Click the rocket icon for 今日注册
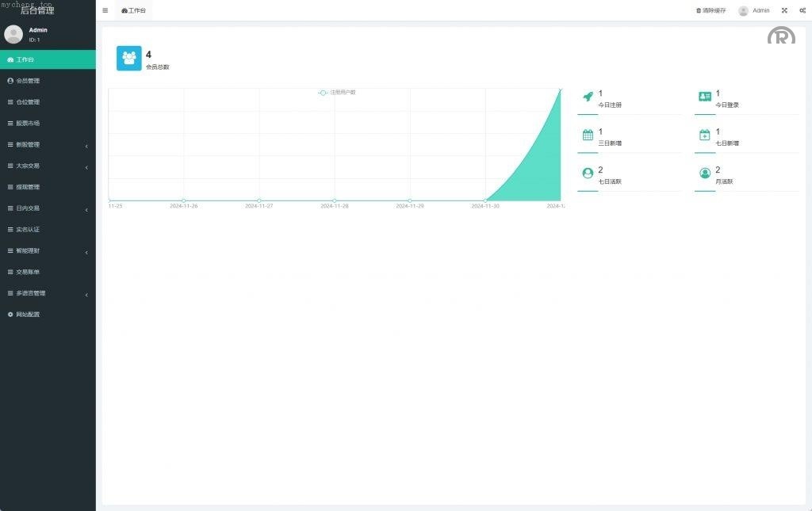 point(588,97)
